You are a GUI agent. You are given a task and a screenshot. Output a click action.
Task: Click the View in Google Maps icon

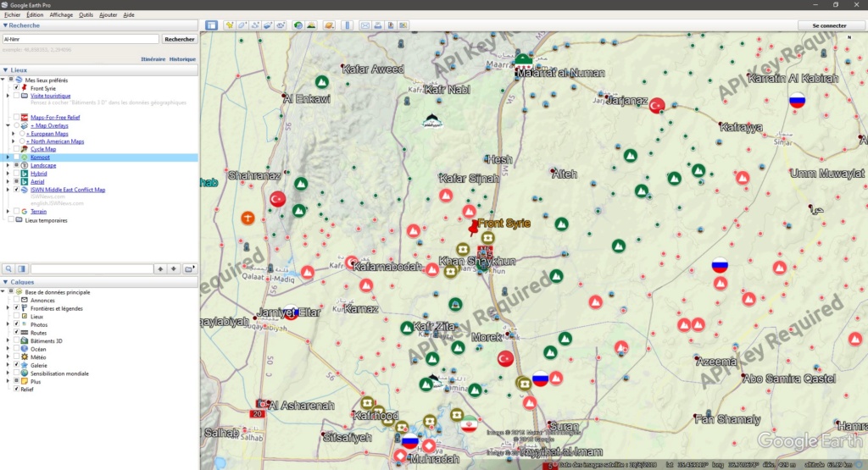(x=403, y=25)
